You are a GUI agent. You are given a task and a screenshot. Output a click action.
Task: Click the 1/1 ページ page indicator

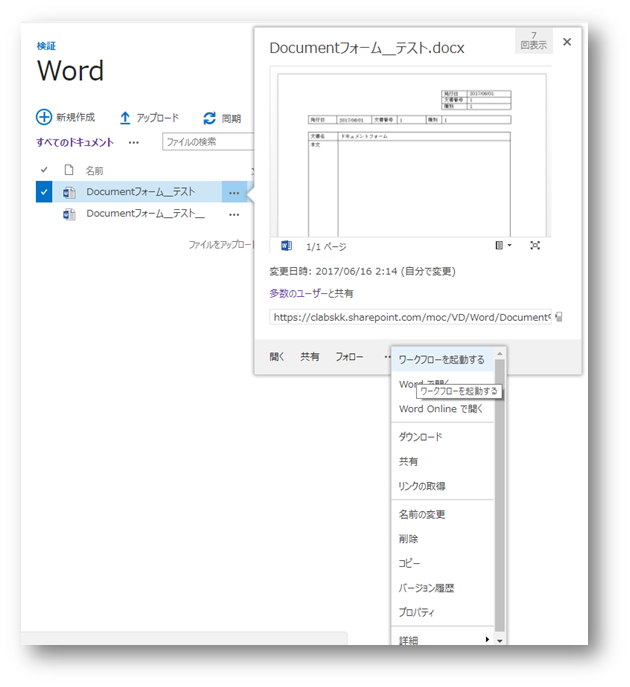326,247
